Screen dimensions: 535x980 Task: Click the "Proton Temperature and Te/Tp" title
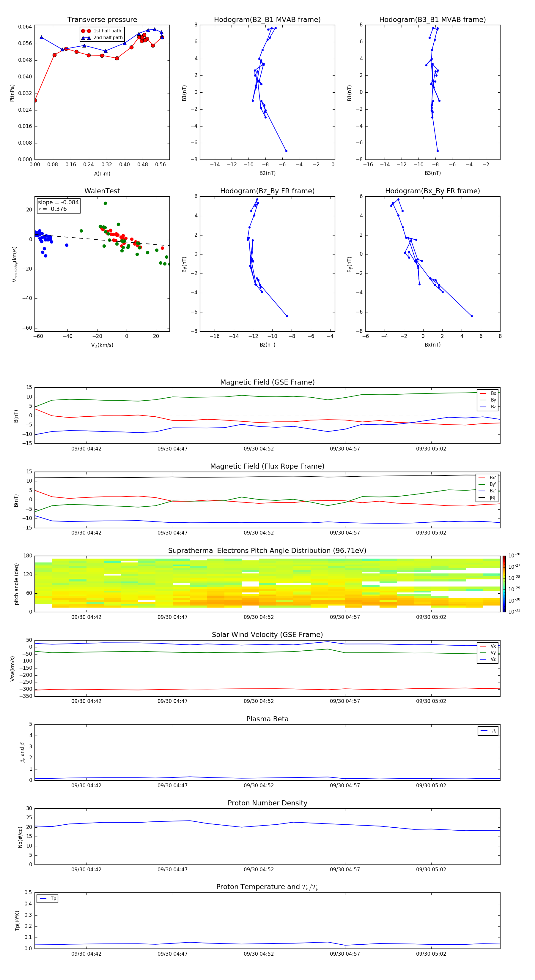[267, 887]
